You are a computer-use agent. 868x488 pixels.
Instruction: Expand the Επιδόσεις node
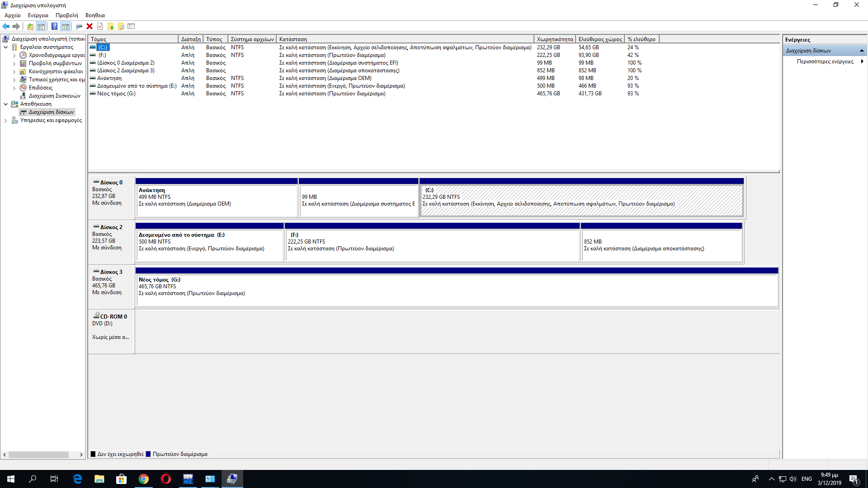[14, 88]
